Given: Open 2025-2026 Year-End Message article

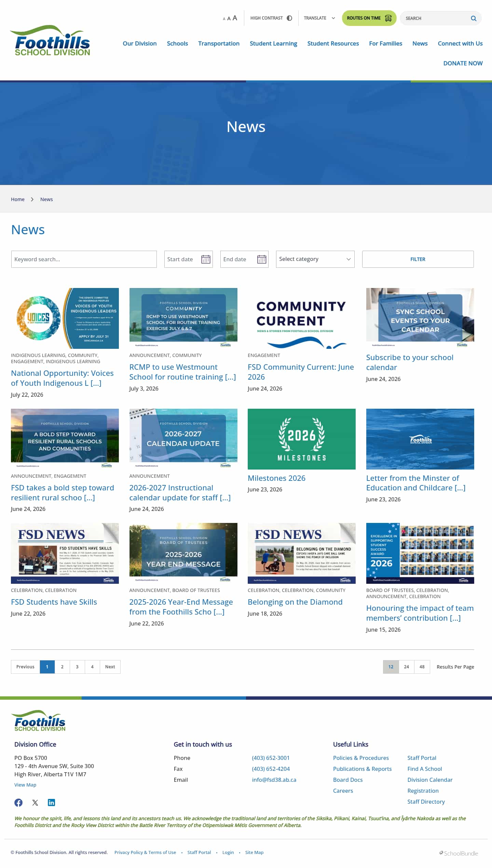Looking at the screenshot, I should [x=181, y=607].
